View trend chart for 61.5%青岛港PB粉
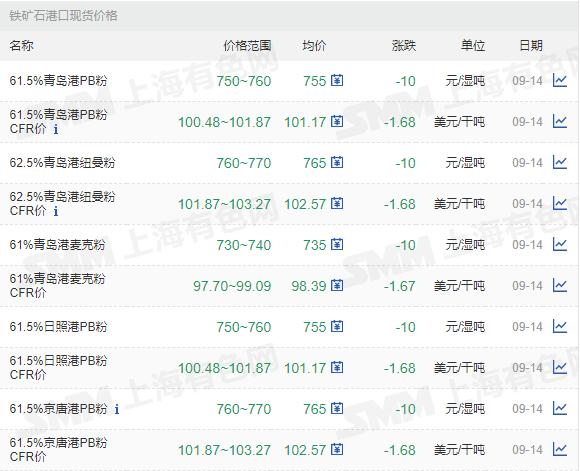This screenshot has width=580, height=471. (560, 80)
